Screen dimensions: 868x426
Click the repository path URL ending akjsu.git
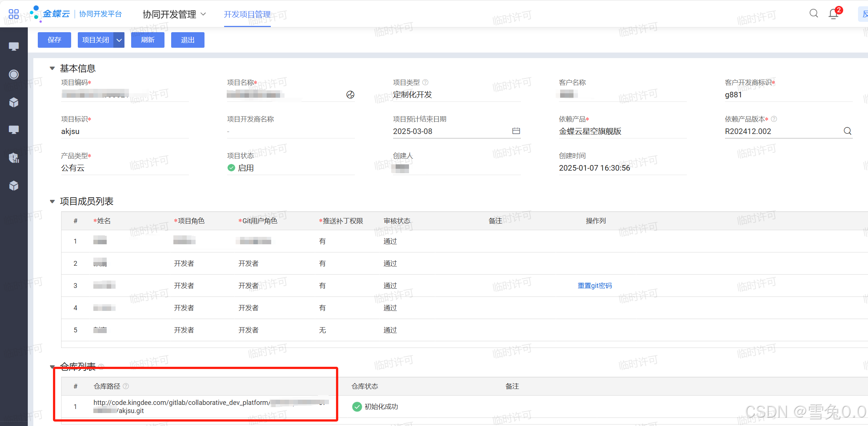coord(211,406)
